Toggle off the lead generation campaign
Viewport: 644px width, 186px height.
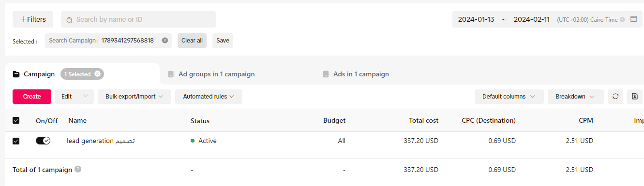pyautogui.click(x=43, y=141)
